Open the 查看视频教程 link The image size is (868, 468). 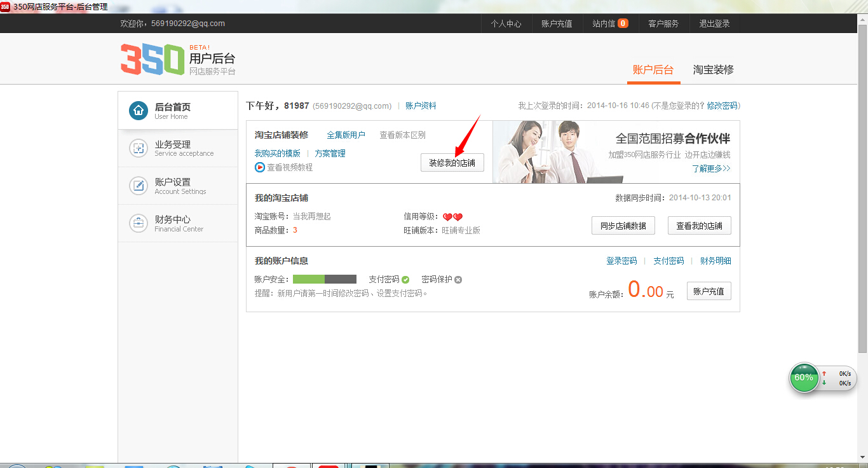pos(290,167)
